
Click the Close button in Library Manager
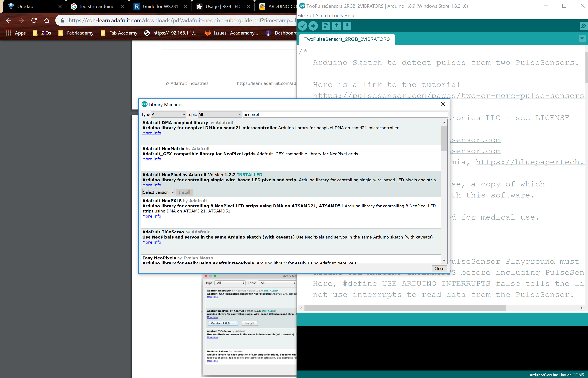(439, 269)
